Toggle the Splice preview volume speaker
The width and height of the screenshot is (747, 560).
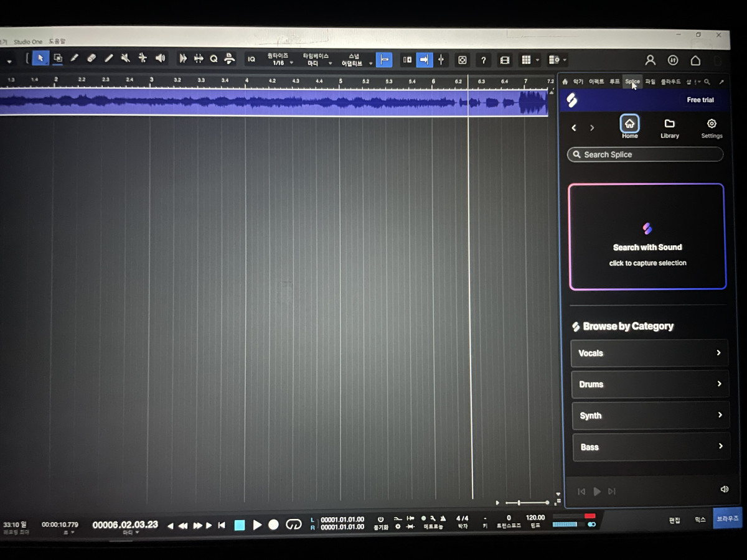click(x=724, y=489)
